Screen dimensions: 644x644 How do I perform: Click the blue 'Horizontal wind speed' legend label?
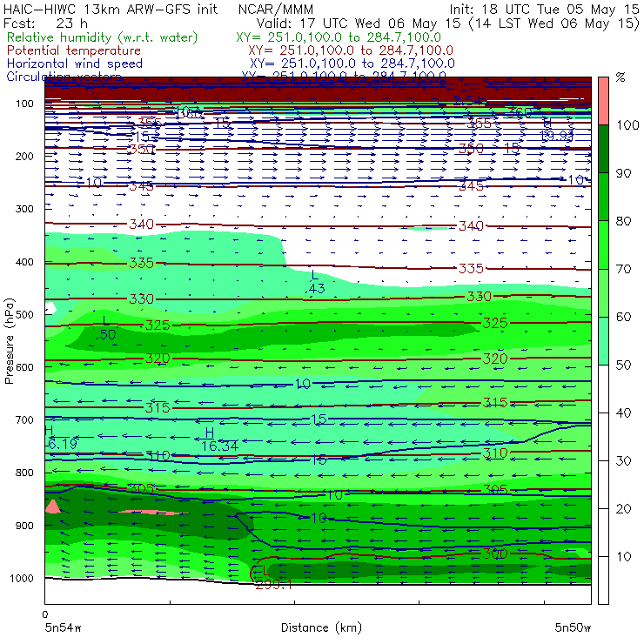tap(75, 64)
